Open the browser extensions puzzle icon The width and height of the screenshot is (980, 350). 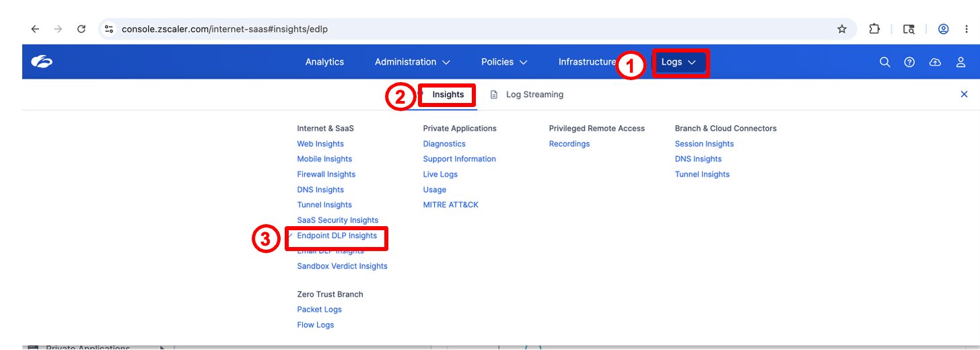point(874,29)
